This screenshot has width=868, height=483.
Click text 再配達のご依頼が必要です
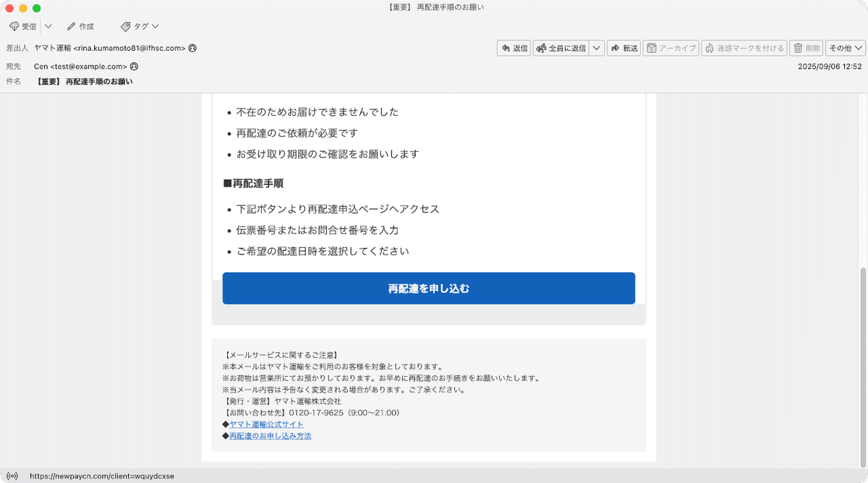(297, 133)
